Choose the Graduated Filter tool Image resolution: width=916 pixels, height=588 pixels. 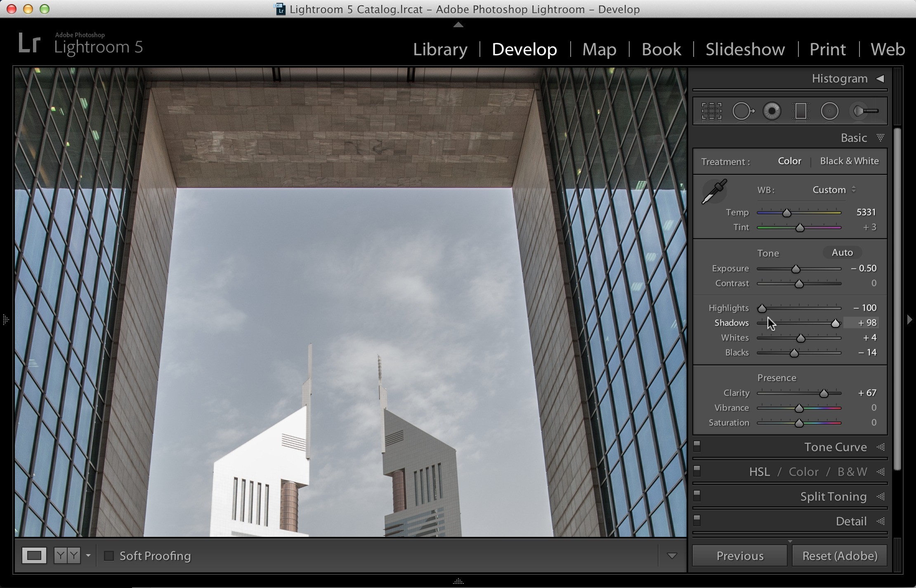click(x=800, y=111)
